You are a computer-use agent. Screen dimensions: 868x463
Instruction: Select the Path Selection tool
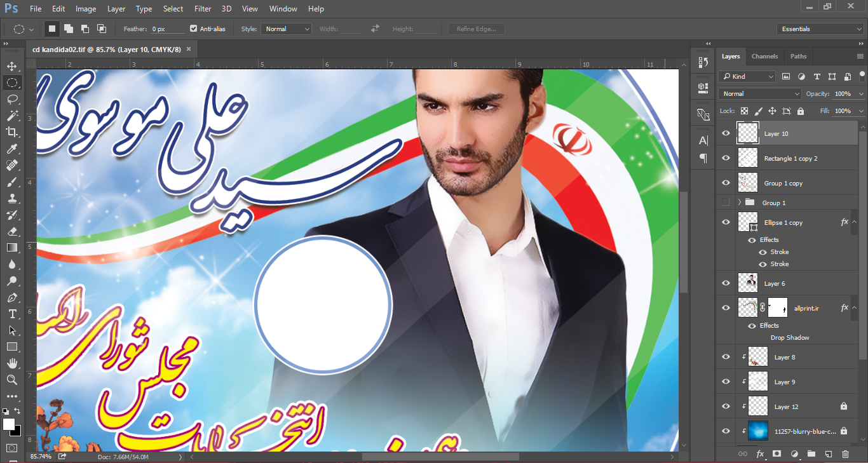[12, 330]
